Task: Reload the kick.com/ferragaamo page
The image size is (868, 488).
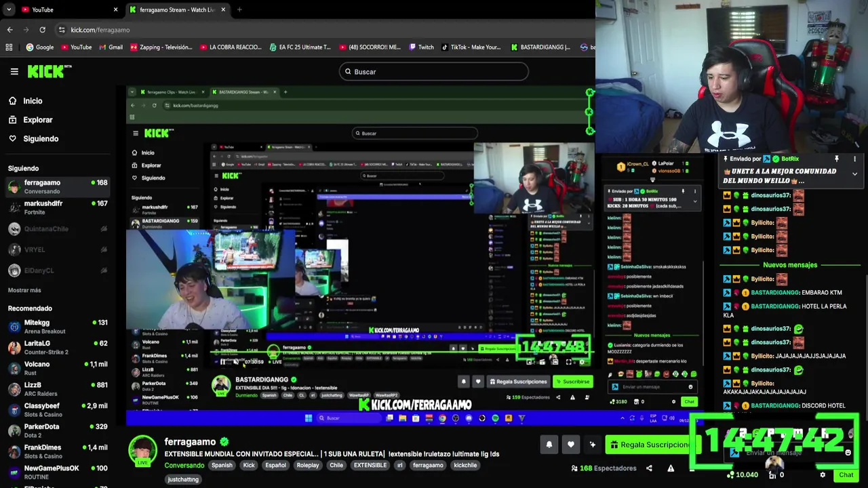Action: click(x=42, y=30)
